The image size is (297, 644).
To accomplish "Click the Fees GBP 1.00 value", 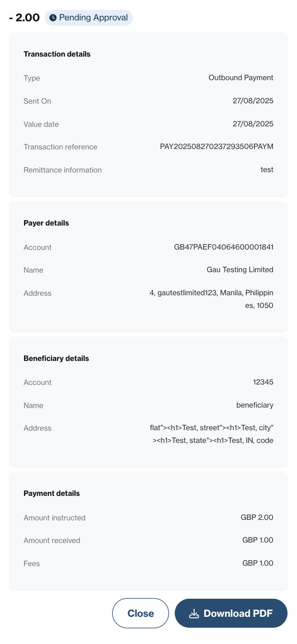I will pos(258,563).
